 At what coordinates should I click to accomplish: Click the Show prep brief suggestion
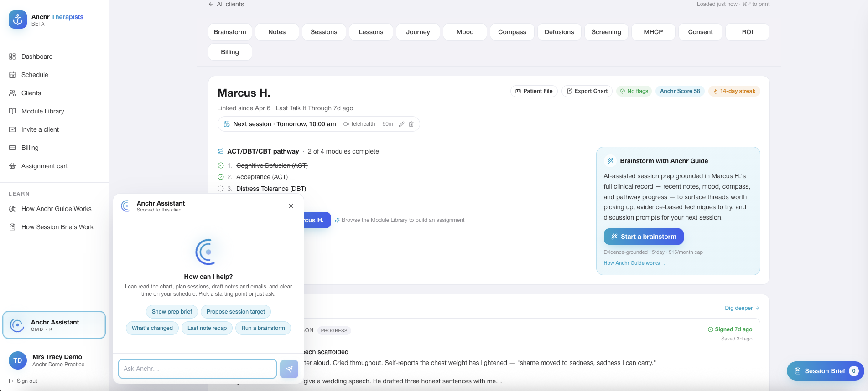pyautogui.click(x=172, y=312)
